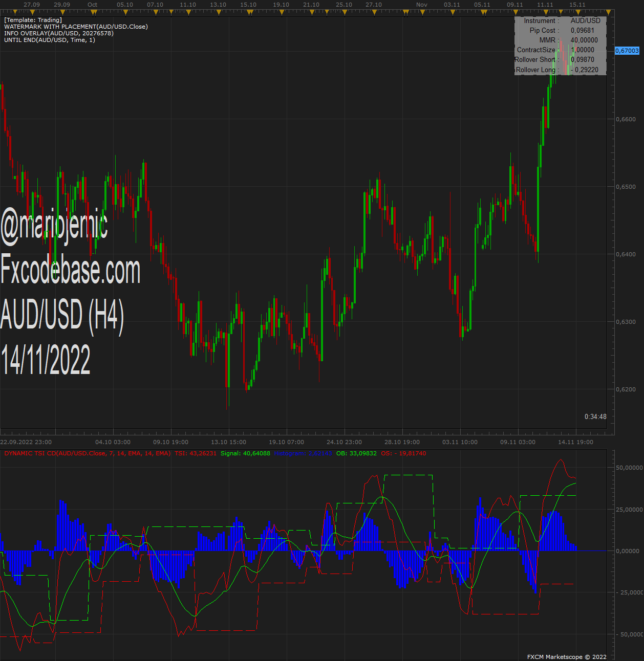Click the 'OB: 33,09832' readout
The height and width of the screenshot is (661, 644).
356,453
